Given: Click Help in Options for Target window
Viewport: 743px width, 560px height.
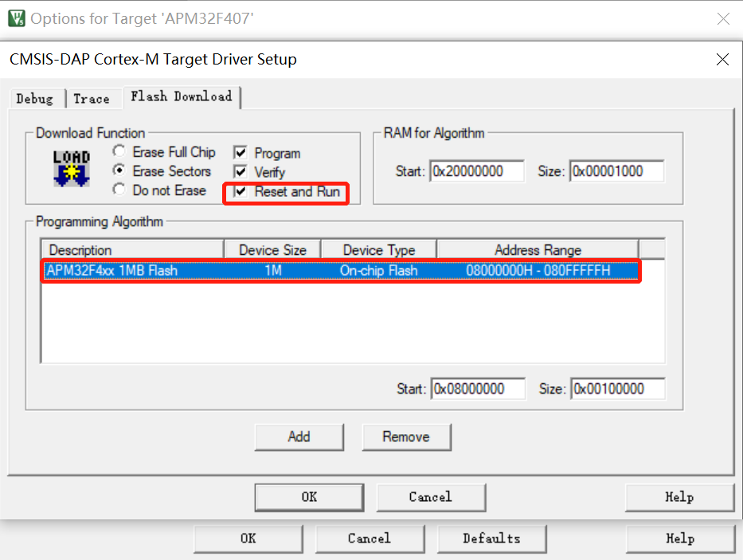Looking at the screenshot, I should 680,538.
